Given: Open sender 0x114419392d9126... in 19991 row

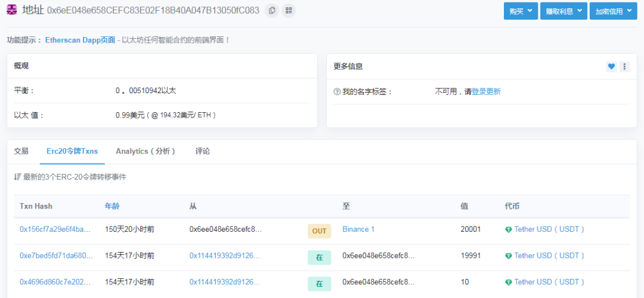Looking at the screenshot, I should tap(225, 256).
